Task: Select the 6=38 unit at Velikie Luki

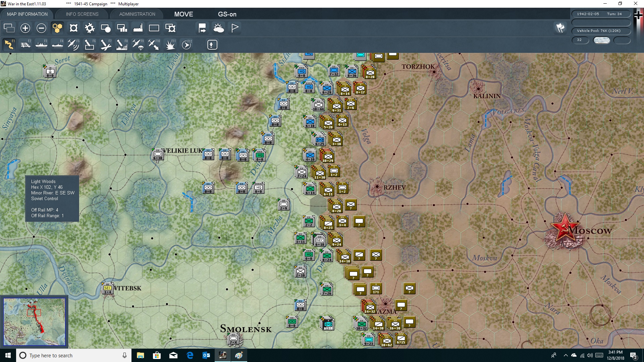Action: click(158, 155)
